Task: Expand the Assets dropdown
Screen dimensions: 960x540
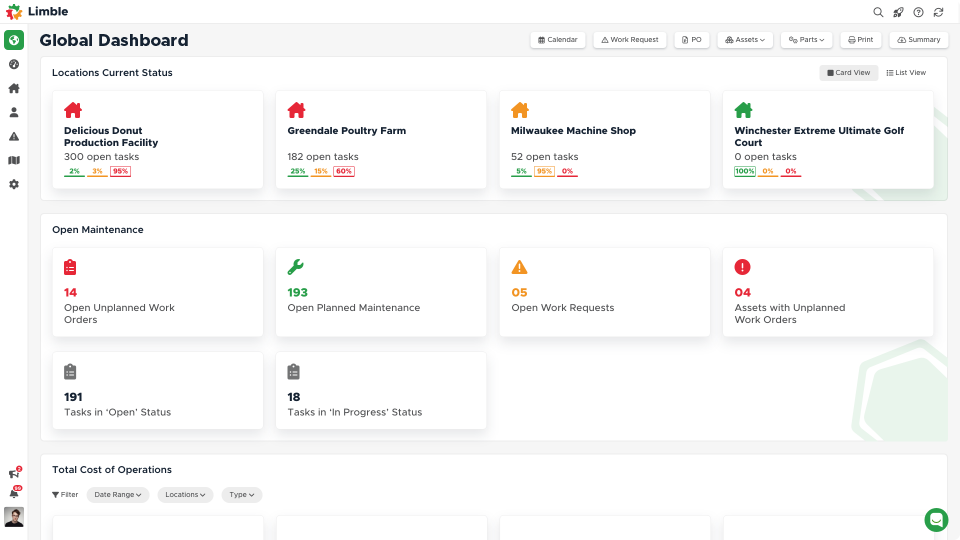Action: point(745,40)
